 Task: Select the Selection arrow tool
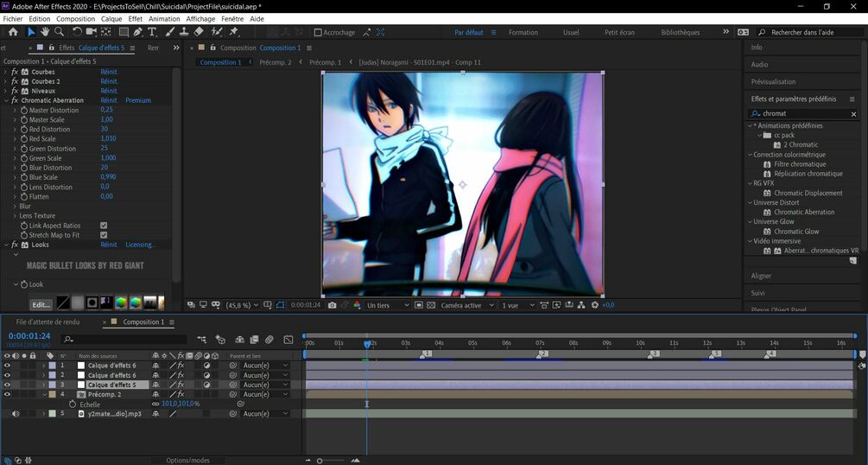(31, 32)
